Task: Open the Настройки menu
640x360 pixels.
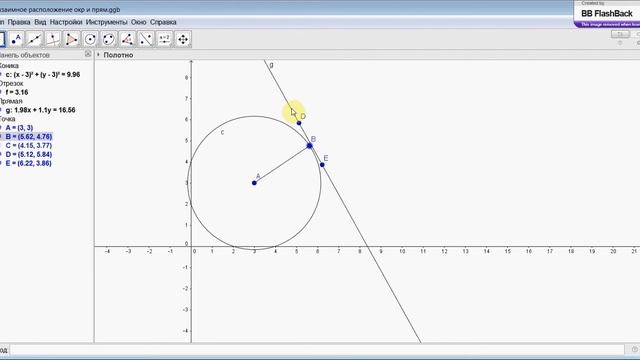Action: point(66,22)
